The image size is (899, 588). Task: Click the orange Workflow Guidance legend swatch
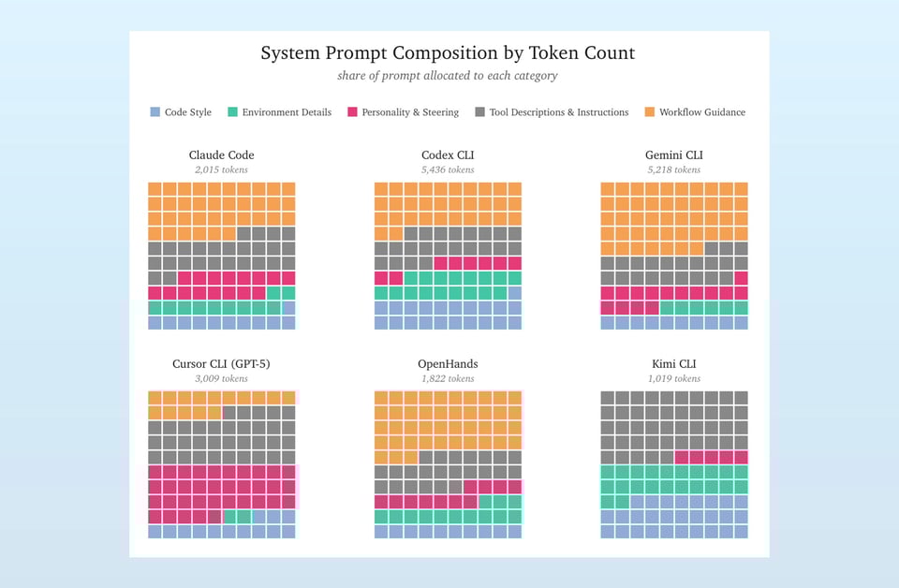tap(649, 112)
